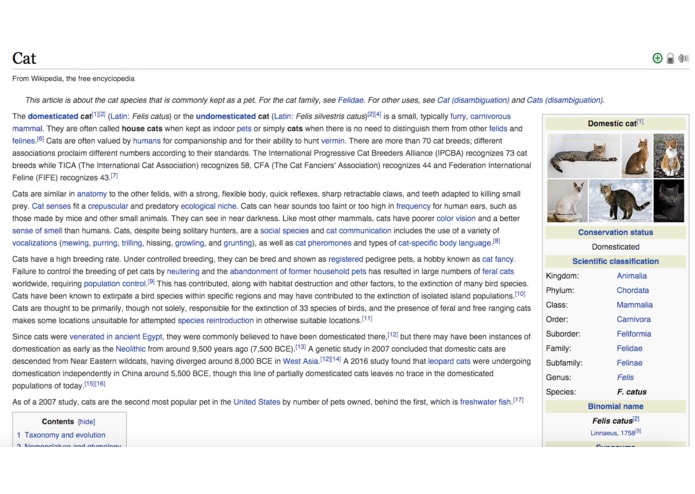695x494 pixels.
Task: Open Carnivora in the infobox
Action: click(x=633, y=319)
